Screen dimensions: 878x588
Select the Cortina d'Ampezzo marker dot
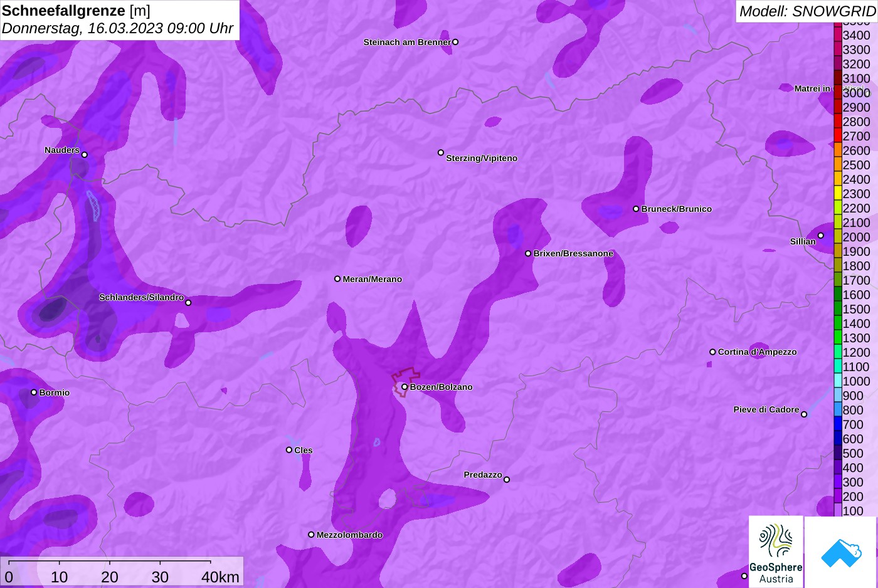712,352
